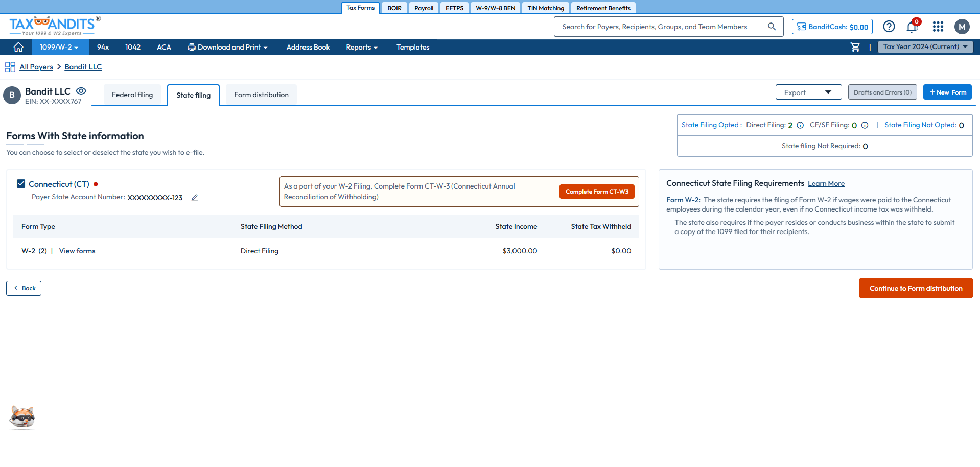Open View forms link for W-2

pyautogui.click(x=77, y=251)
